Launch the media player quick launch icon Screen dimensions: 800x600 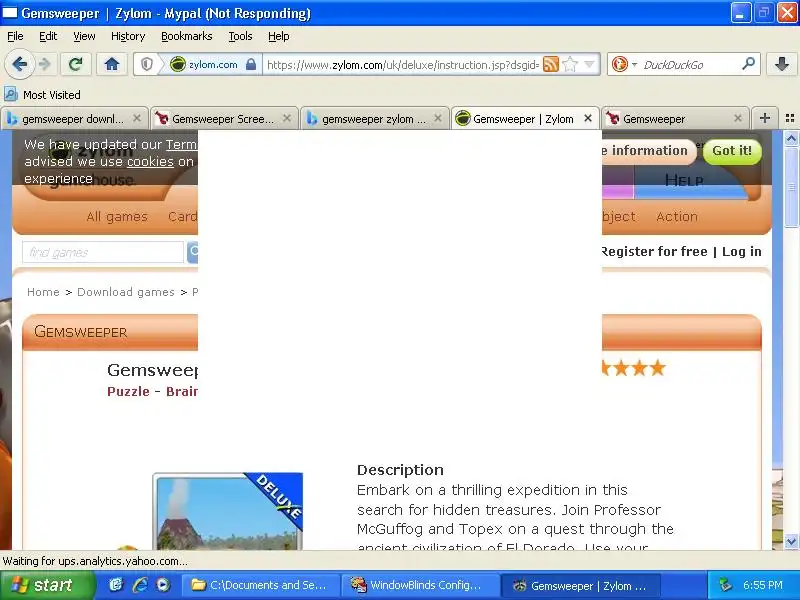tap(163, 585)
